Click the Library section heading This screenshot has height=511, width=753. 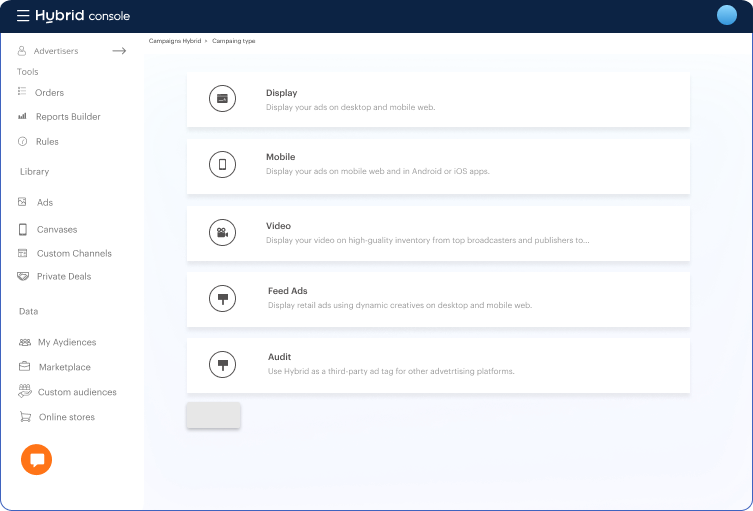pyautogui.click(x=35, y=171)
